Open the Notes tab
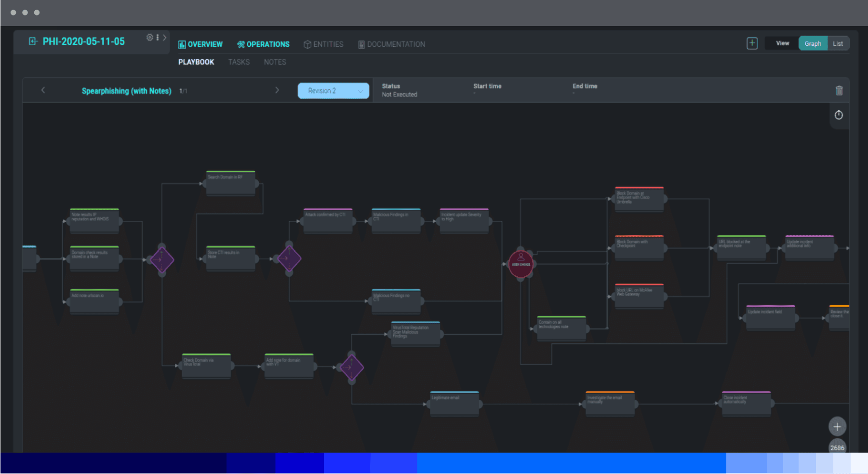The image size is (868, 474). (x=274, y=62)
